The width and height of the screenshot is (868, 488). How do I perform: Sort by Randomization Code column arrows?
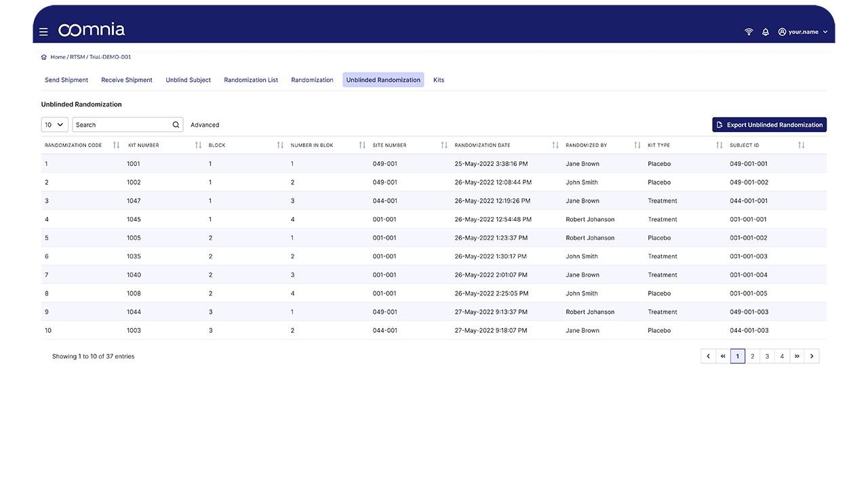tap(116, 145)
